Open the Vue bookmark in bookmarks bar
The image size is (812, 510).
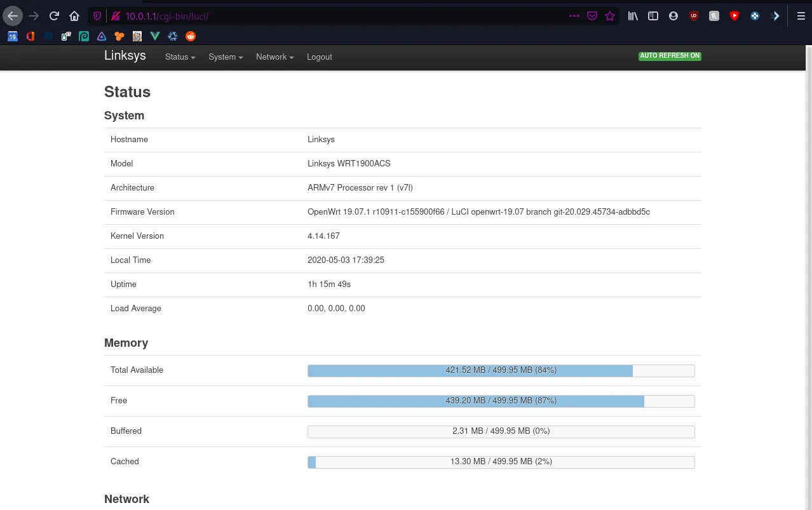point(154,36)
